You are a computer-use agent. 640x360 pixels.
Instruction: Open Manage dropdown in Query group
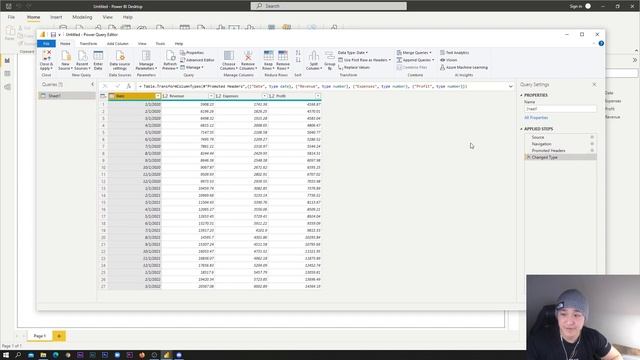point(191,67)
